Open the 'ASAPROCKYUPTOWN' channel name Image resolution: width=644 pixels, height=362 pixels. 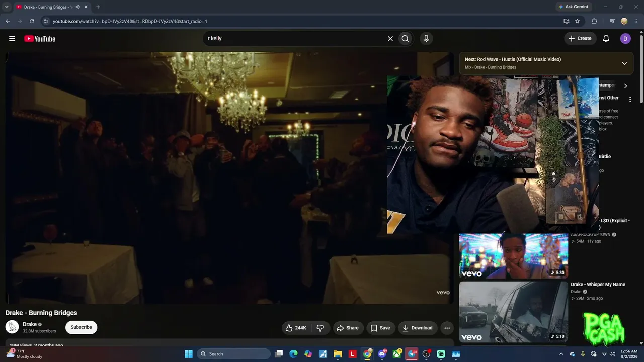coord(590,235)
